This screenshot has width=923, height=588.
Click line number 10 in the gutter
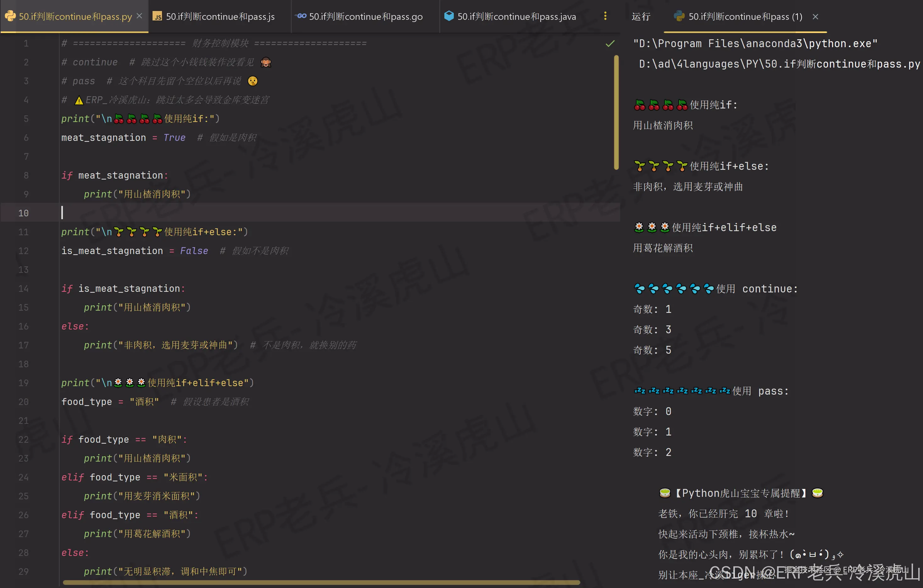coord(23,213)
